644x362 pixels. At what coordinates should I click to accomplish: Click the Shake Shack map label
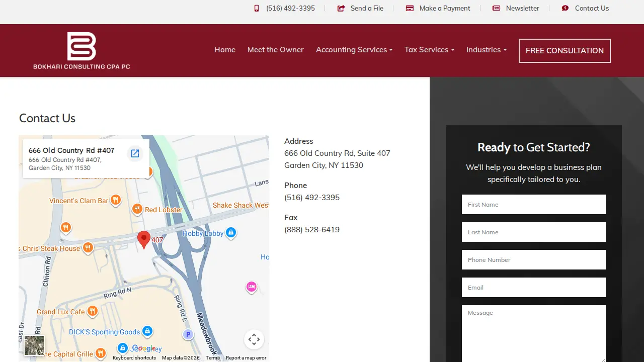click(240, 205)
